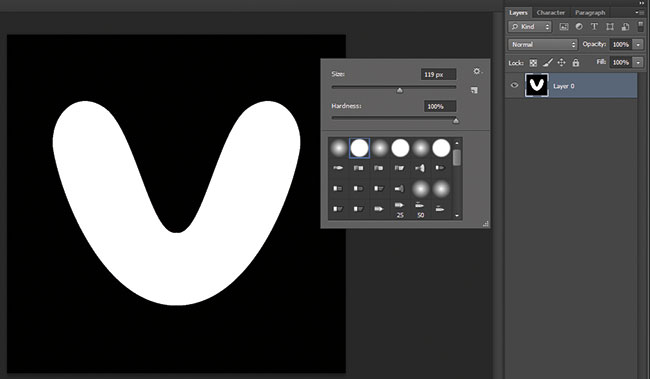This screenshot has height=379, width=650.
Task: Open the Layers panel flyout menu
Action: point(640,13)
